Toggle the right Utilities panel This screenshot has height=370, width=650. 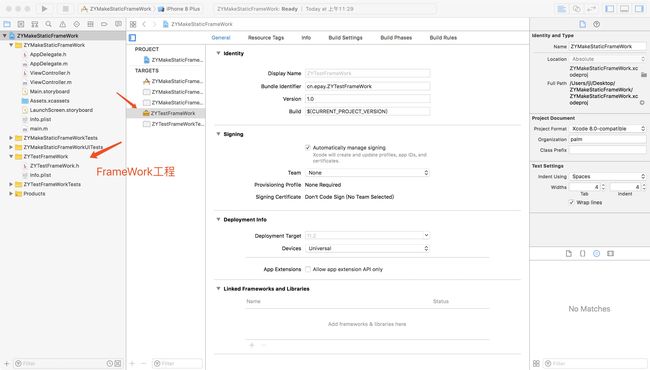point(639,9)
